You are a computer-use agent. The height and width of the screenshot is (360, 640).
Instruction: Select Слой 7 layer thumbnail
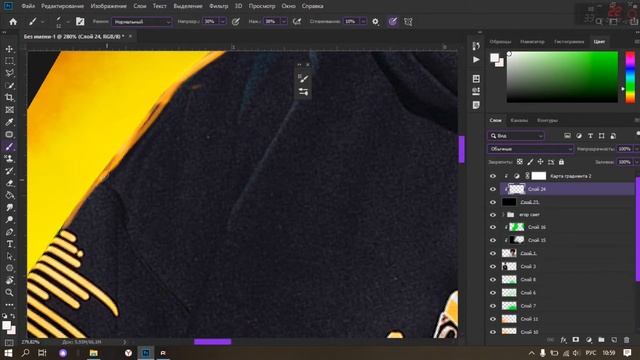[x=509, y=306]
